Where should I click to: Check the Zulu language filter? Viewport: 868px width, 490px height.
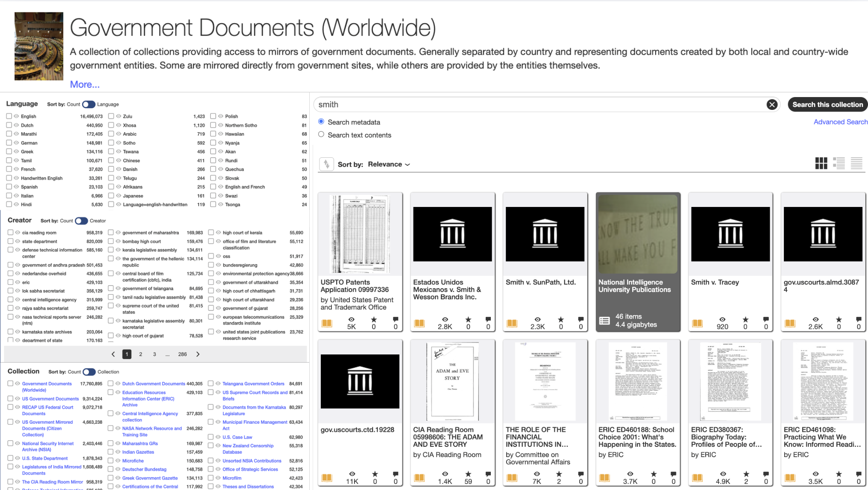click(111, 116)
